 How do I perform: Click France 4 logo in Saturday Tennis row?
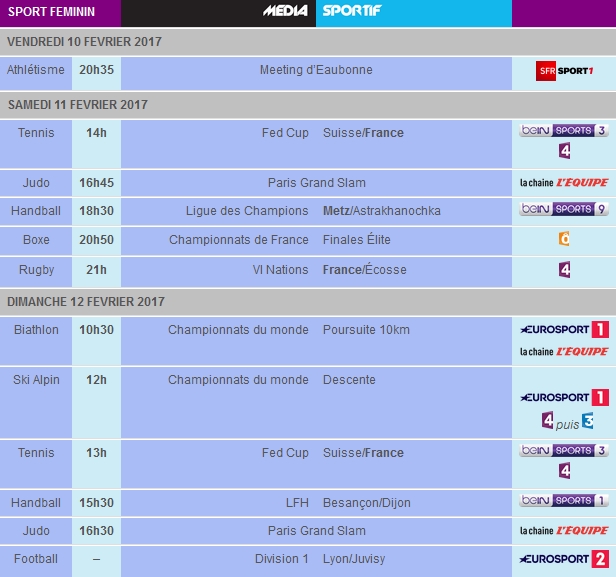point(565,151)
